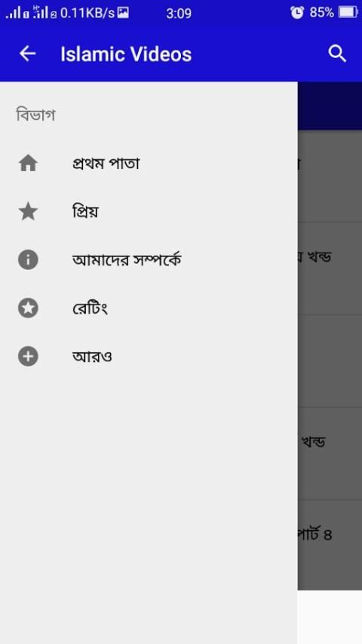The width and height of the screenshot is (362, 644).
Task: Tap the home icon in drawer
Action: pos(28,164)
